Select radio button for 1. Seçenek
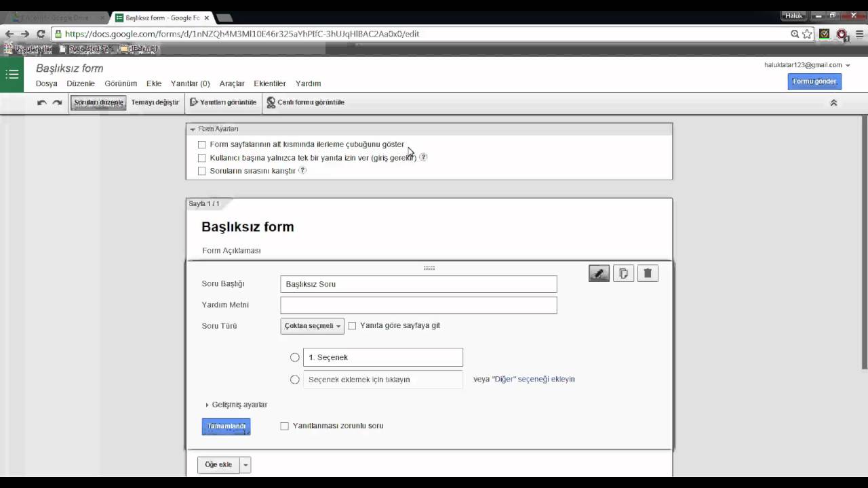Image resolution: width=868 pixels, height=488 pixels. [295, 357]
